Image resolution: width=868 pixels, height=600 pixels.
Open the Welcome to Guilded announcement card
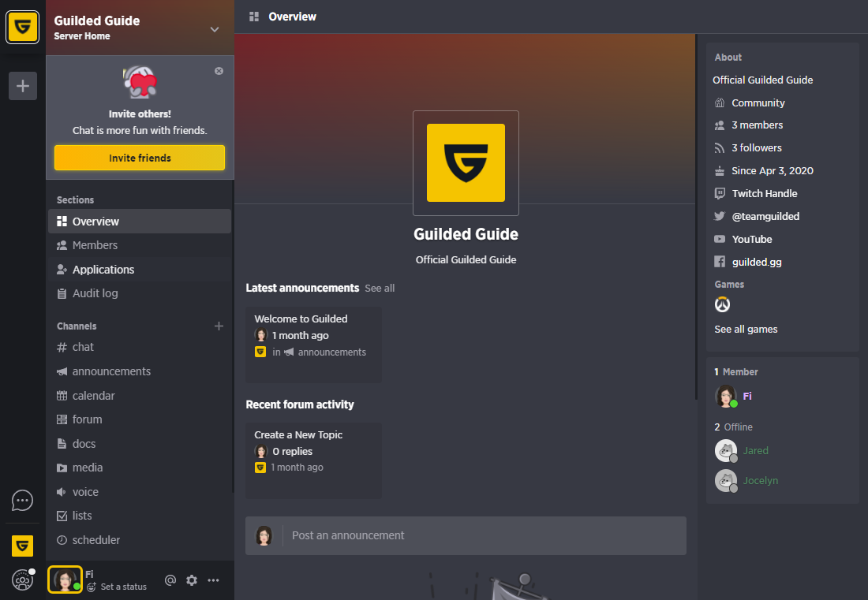tap(313, 345)
